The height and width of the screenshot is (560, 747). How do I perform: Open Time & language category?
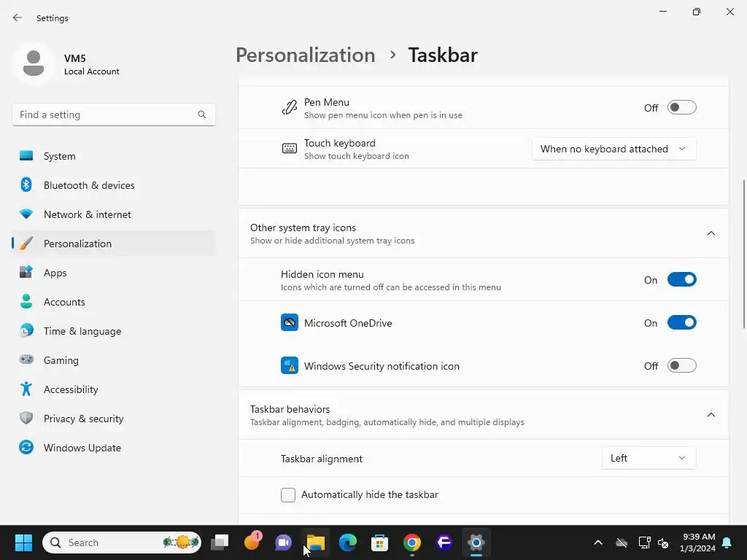pos(114,331)
